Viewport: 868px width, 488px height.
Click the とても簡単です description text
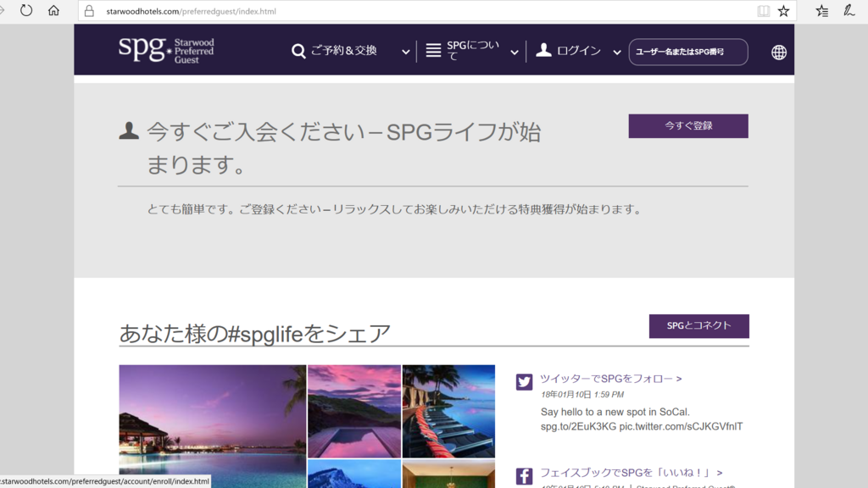394,209
